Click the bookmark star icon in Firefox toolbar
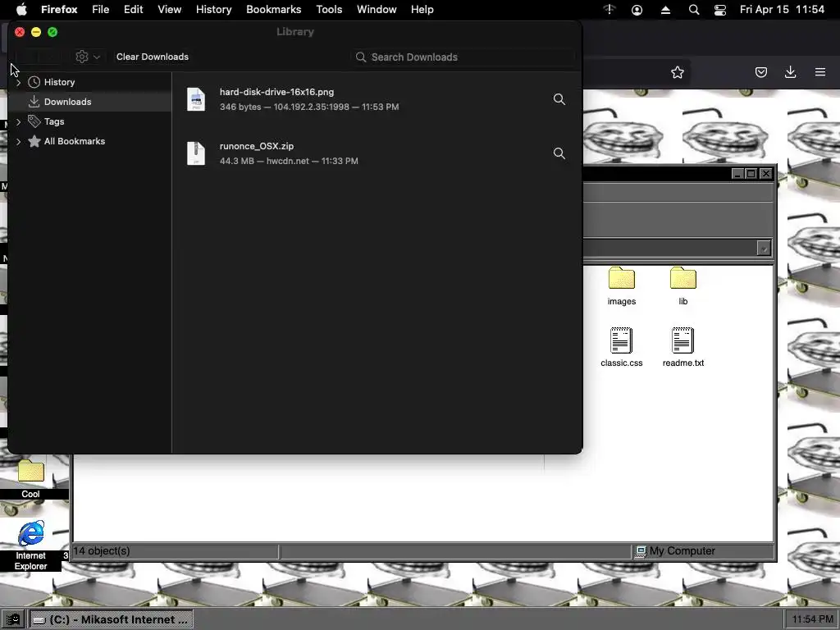 pyautogui.click(x=677, y=72)
